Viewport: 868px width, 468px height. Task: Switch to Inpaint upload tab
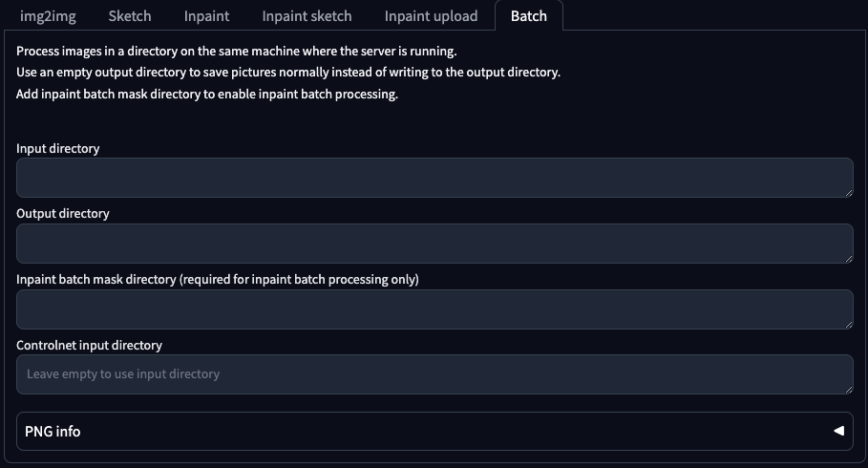tap(431, 16)
